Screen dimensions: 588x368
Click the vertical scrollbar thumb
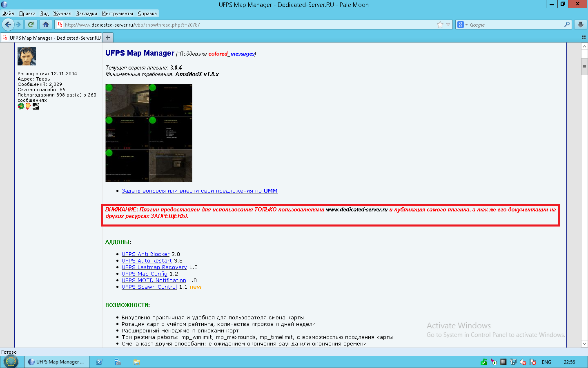click(584, 67)
